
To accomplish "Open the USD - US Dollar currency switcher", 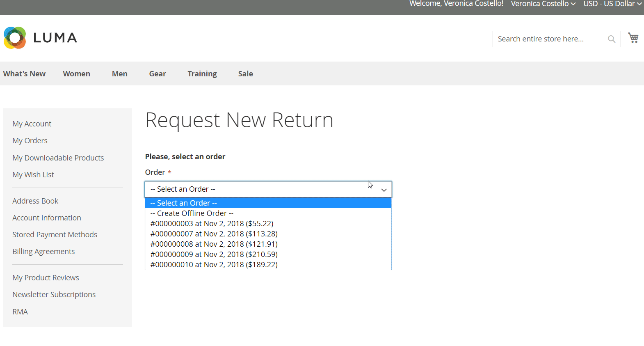I will (612, 4).
